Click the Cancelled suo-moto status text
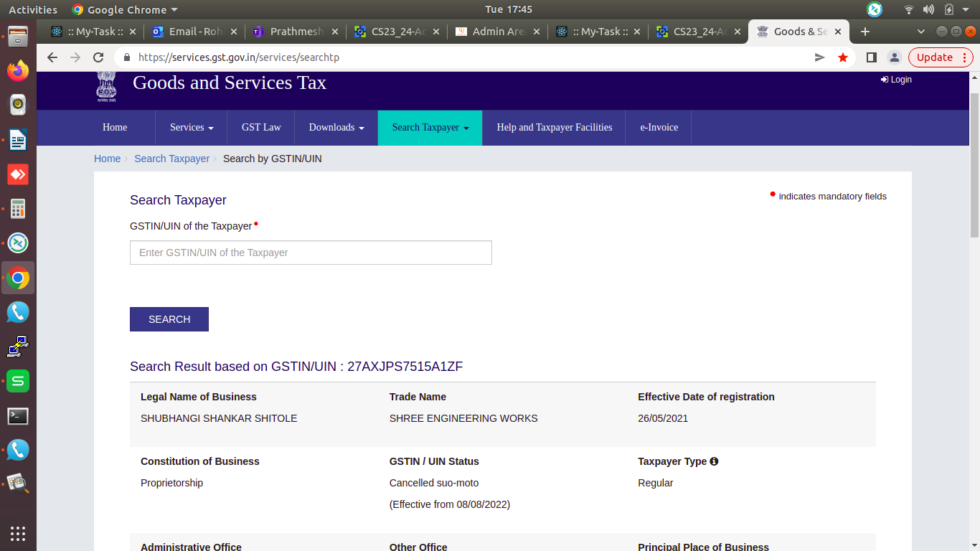This screenshot has height=551, width=980. pos(434,483)
